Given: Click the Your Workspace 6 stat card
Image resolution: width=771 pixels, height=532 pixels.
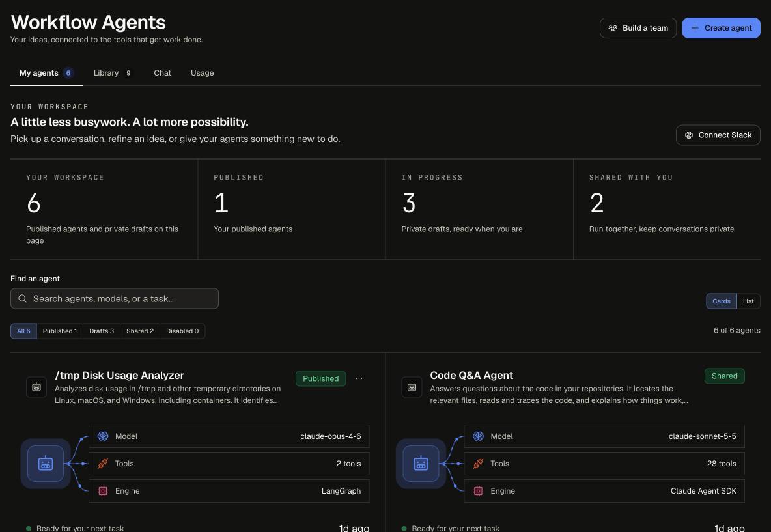Looking at the screenshot, I should coord(104,210).
